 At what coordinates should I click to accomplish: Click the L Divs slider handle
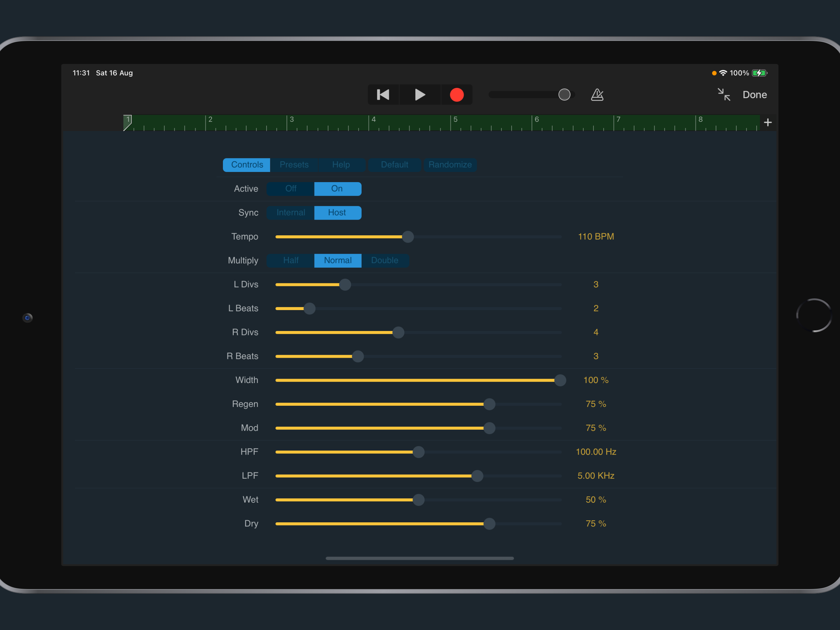345,285
